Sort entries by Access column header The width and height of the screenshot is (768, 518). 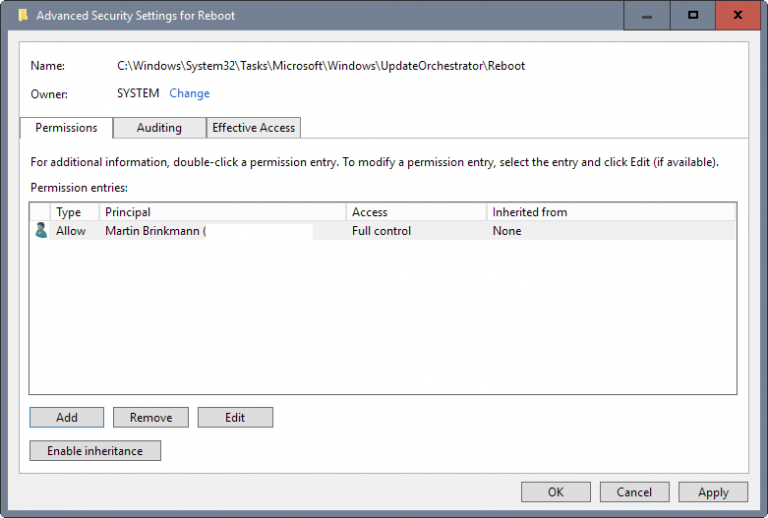point(416,212)
